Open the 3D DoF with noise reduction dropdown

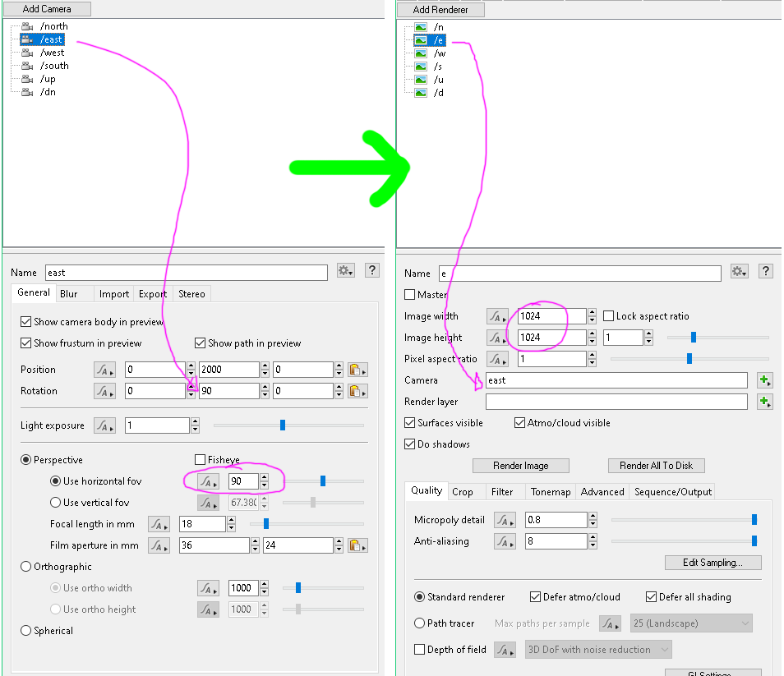coord(598,650)
